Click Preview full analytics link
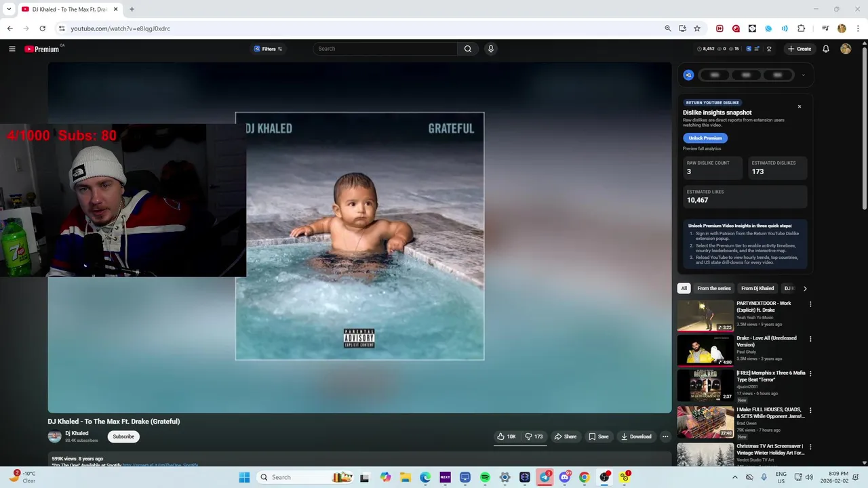The image size is (868, 488). tap(702, 148)
